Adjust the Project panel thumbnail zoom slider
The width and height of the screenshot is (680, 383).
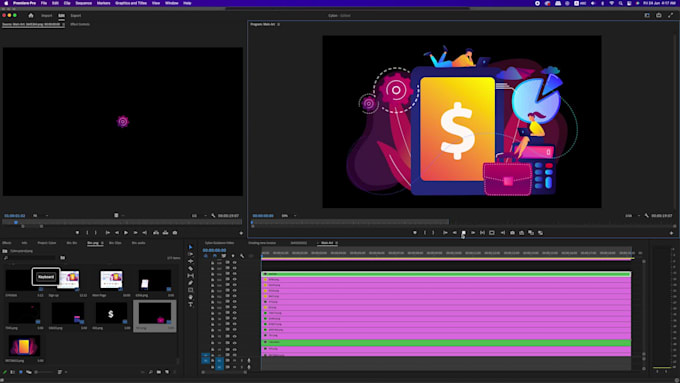[x=45, y=372]
